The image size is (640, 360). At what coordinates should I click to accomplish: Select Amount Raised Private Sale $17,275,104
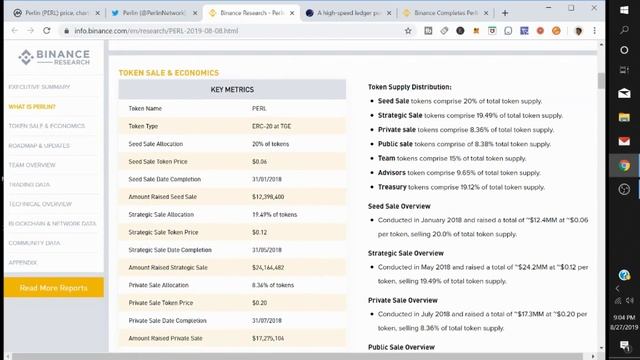pos(268,338)
